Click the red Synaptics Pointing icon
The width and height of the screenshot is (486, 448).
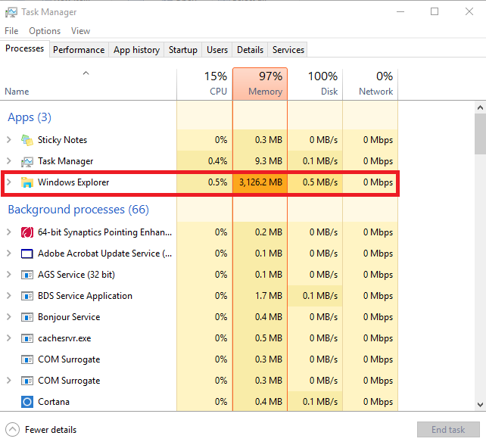[27, 232]
